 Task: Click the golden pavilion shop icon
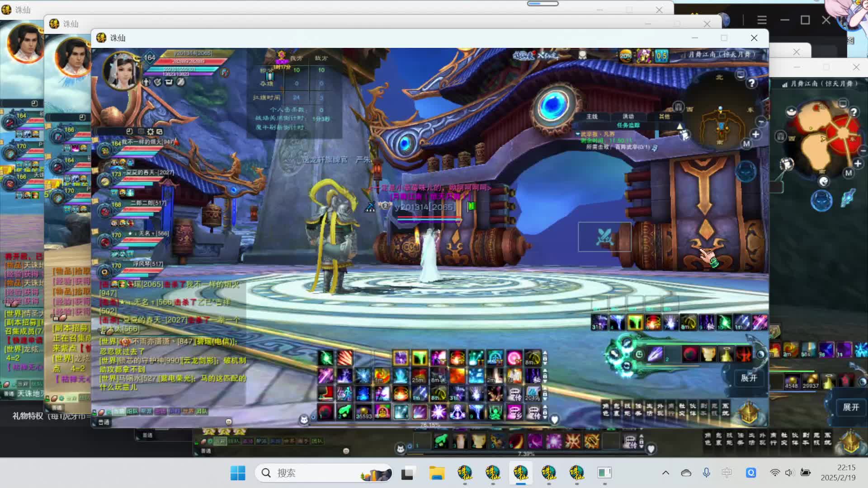(749, 412)
